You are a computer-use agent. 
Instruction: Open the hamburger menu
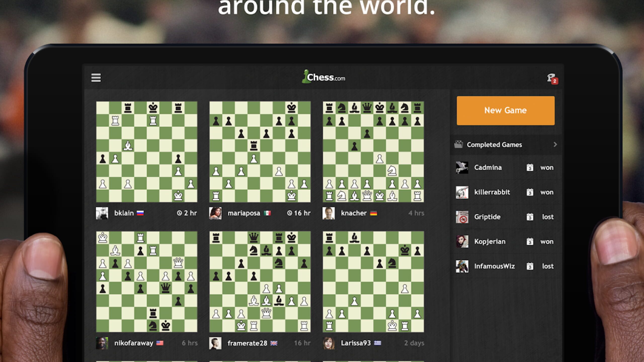96,78
